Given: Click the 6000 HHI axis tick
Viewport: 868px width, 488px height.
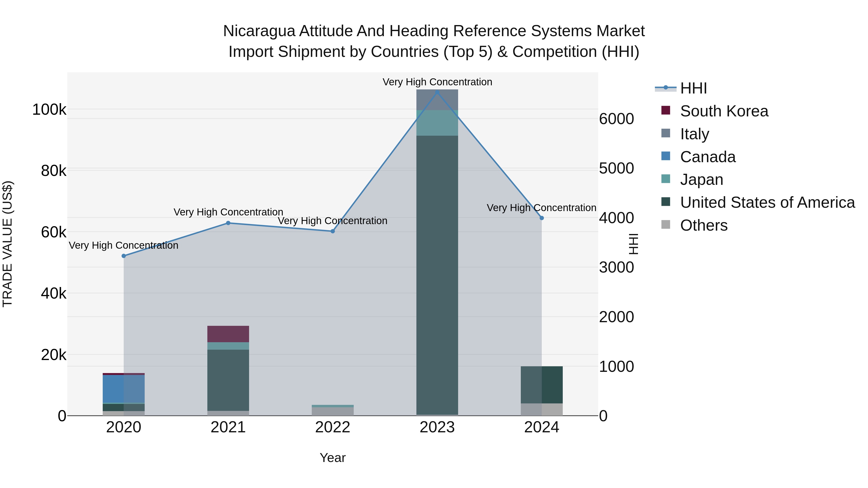Looking at the screenshot, I should pos(617,119).
